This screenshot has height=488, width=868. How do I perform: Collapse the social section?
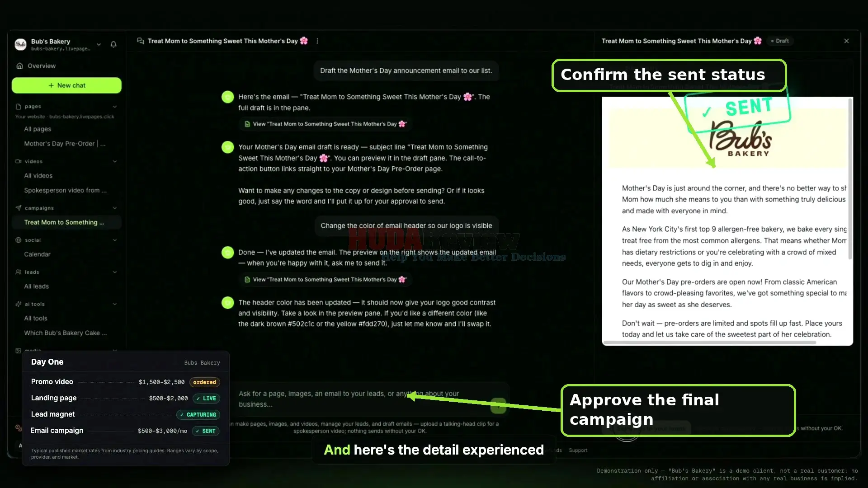pyautogui.click(x=115, y=240)
